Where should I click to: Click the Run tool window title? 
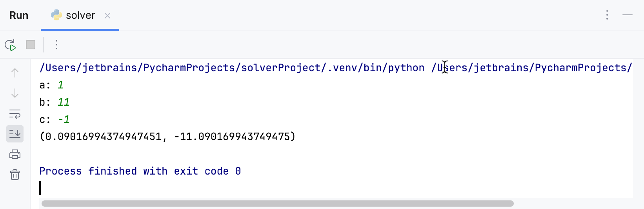(x=19, y=16)
